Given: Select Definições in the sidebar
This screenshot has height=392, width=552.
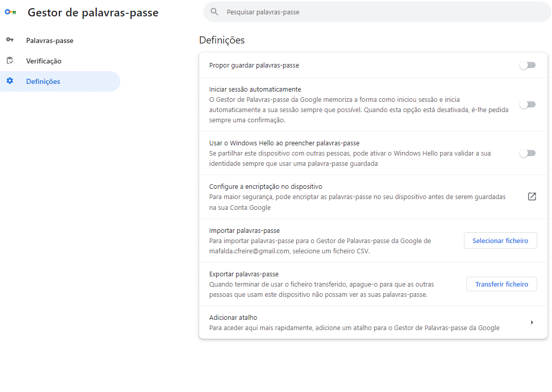Looking at the screenshot, I should tap(60, 81).
